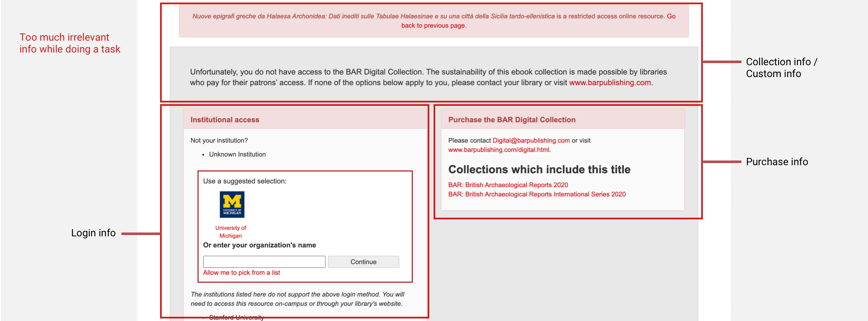The width and height of the screenshot is (868, 321).
Task: Select the University of Michigan text link
Action: [x=230, y=232]
